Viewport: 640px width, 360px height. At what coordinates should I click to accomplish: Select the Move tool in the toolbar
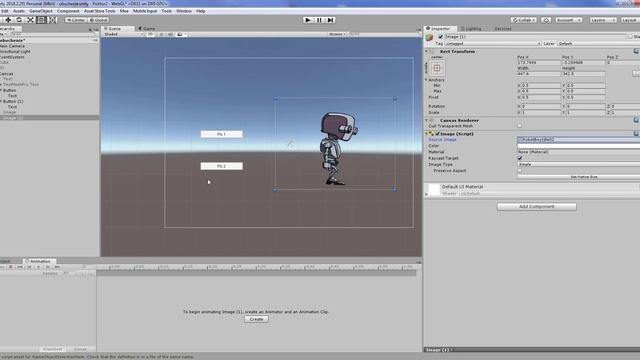pyautogui.click(x=8, y=20)
